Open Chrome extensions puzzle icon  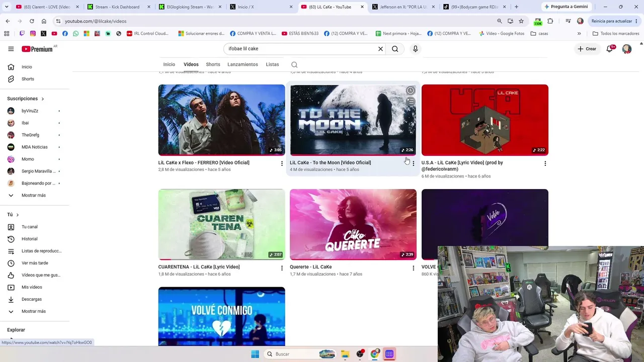tap(550, 21)
